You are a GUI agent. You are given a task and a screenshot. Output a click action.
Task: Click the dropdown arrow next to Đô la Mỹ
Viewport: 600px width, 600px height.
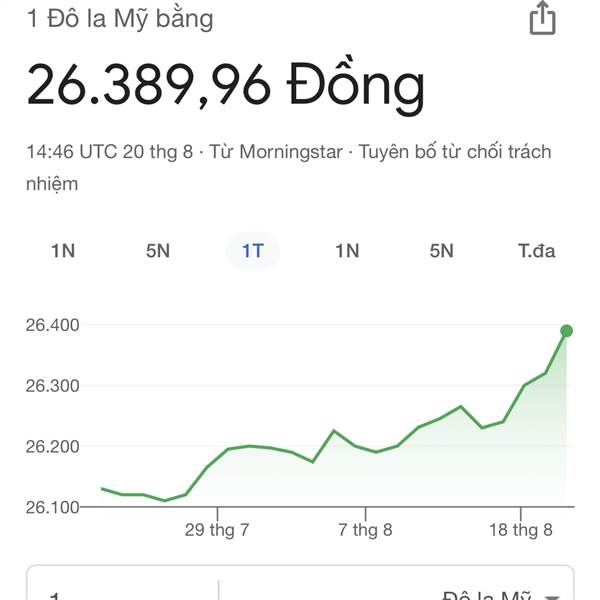point(552,597)
